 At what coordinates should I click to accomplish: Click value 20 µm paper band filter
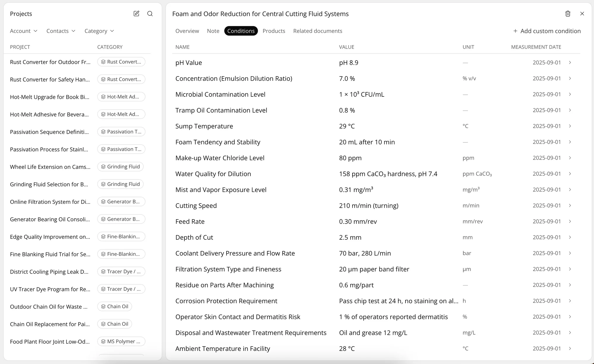(x=374, y=269)
